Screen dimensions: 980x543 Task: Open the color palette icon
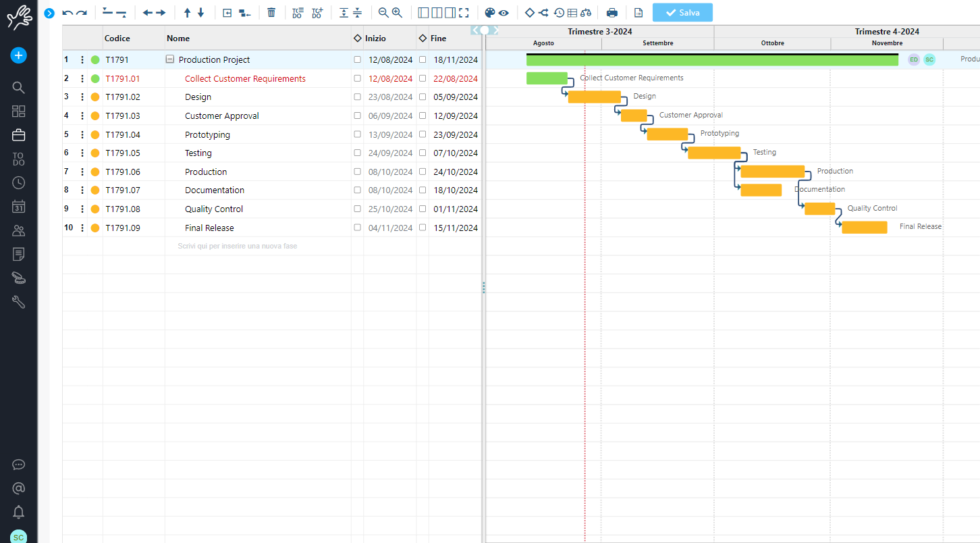click(490, 13)
